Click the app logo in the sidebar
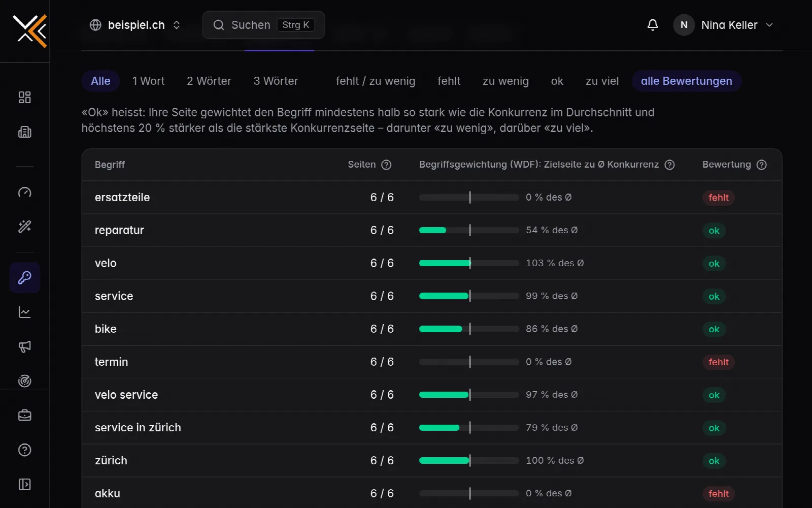812x508 pixels. (29, 30)
